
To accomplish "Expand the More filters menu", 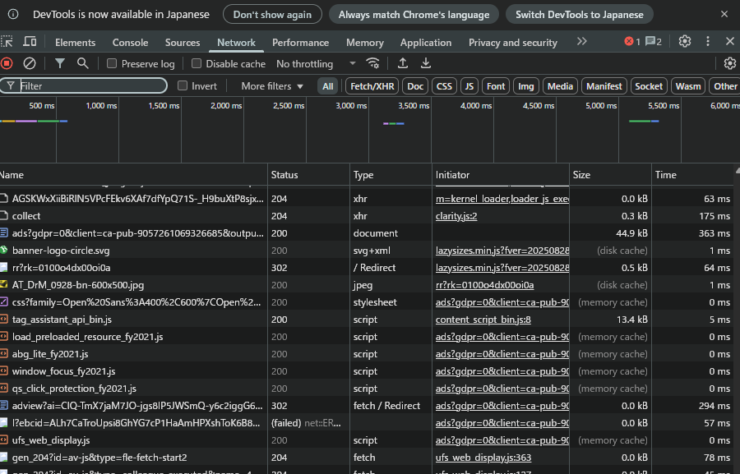I will 273,86.
